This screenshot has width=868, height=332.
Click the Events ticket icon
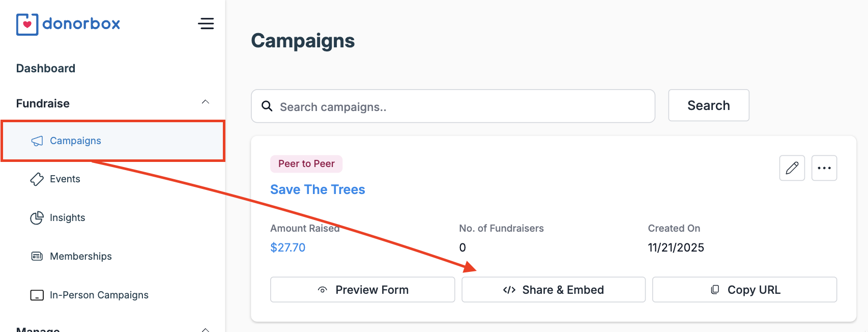pos(36,179)
